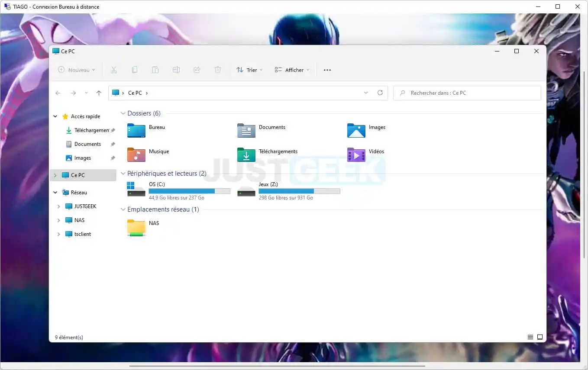The height and width of the screenshot is (370, 588).
Task: Click the Cut scissors icon in toolbar
Action: [114, 70]
